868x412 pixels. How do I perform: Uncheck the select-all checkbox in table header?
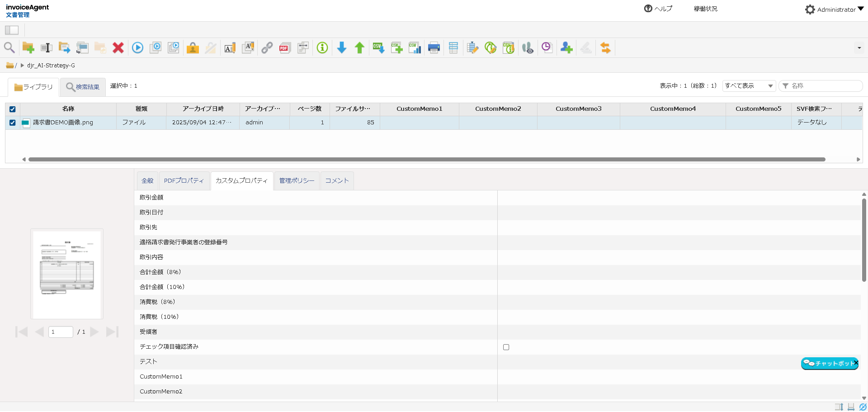coord(13,109)
